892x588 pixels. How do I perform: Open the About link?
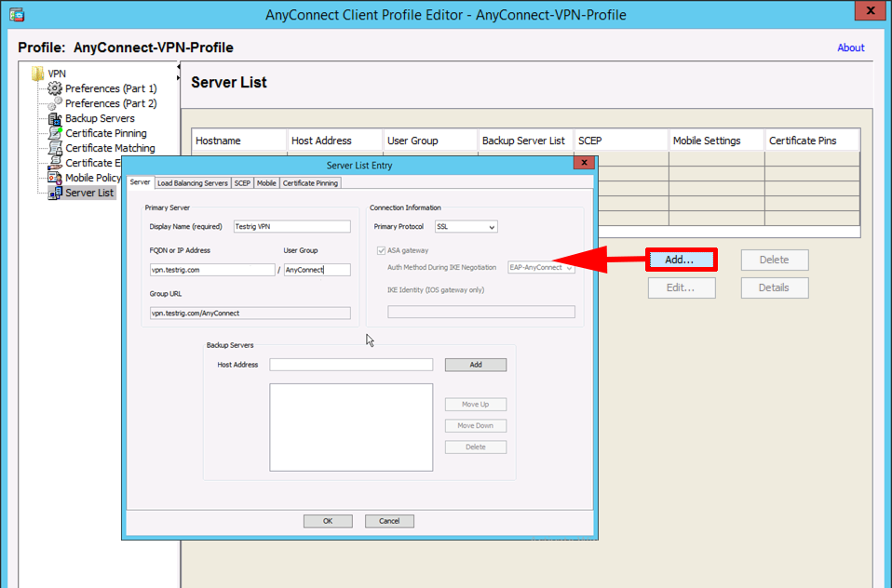pos(850,47)
